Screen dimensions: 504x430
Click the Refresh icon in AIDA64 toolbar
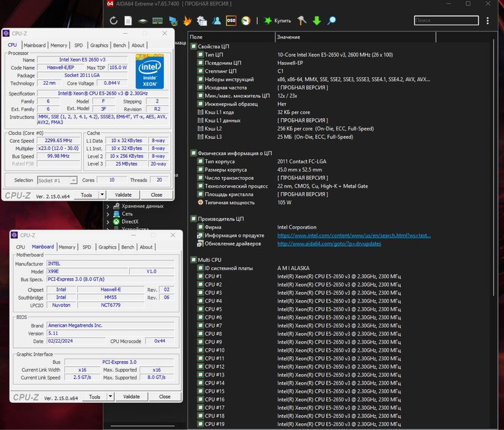click(114, 21)
